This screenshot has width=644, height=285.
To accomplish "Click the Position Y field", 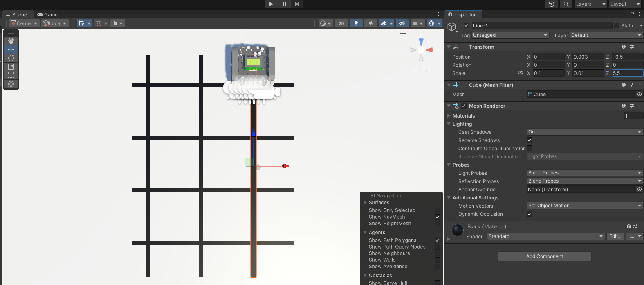I will tap(588, 57).
